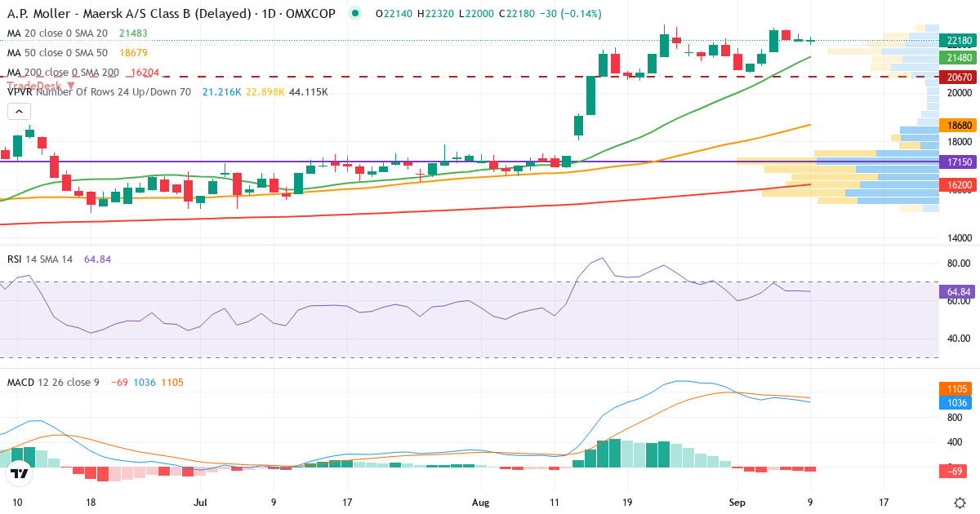Click the RSI legend value 64.84

[x=97, y=259]
